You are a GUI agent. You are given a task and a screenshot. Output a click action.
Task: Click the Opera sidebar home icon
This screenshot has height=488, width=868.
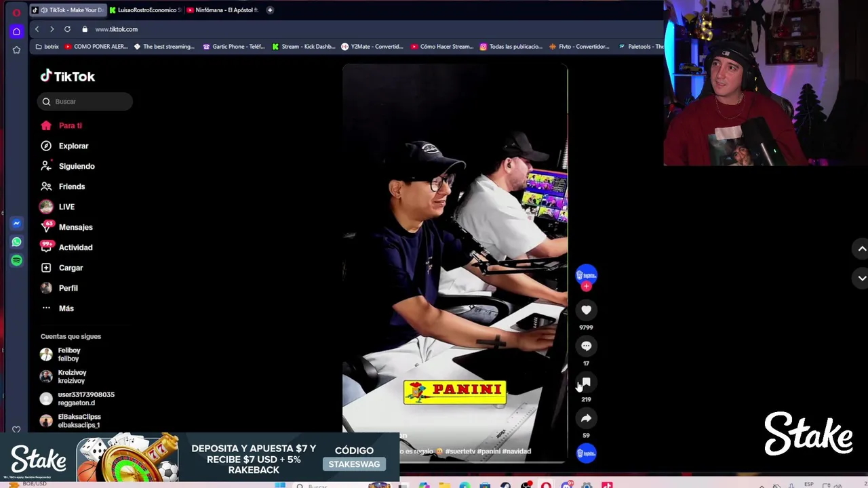pos(16,31)
